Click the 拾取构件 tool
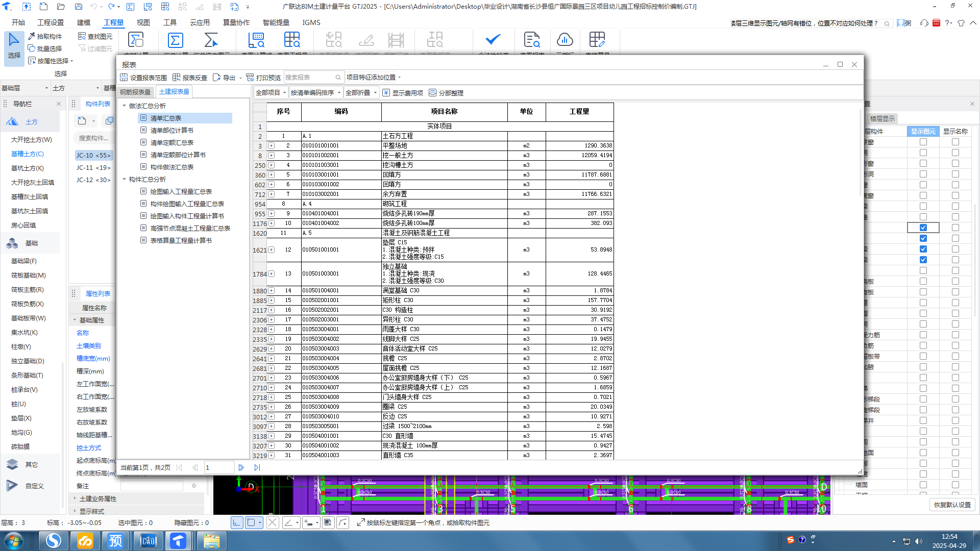The width and height of the screenshot is (980, 551). pos(45,36)
